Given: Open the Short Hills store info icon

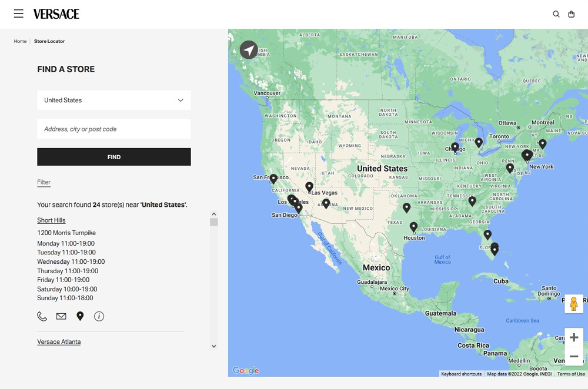Looking at the screenshot, I should coord(99,316).
